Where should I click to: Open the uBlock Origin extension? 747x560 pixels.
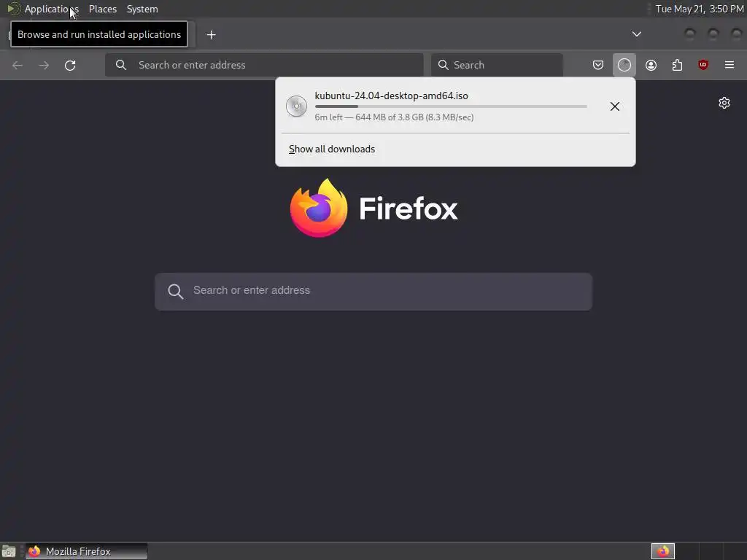[703, 65]
